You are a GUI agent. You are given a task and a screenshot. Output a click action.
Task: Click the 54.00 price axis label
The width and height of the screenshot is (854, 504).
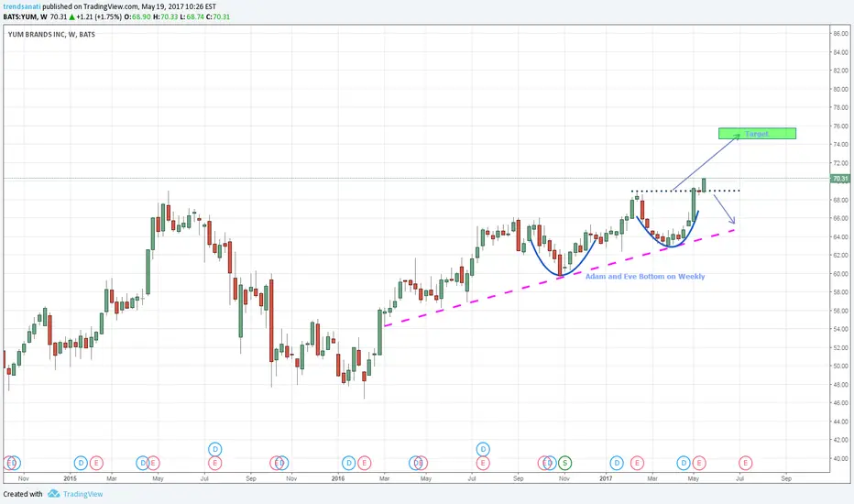[840, 329]
